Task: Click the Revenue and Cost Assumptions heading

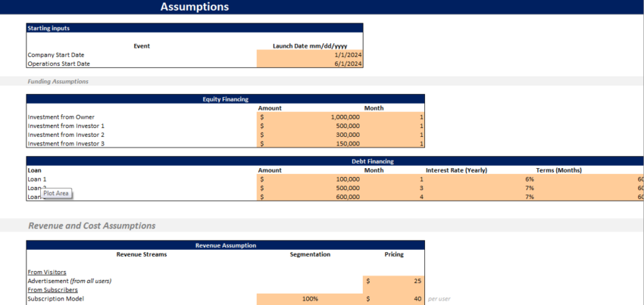Action: pyautogui.click(x=92, y=226)
